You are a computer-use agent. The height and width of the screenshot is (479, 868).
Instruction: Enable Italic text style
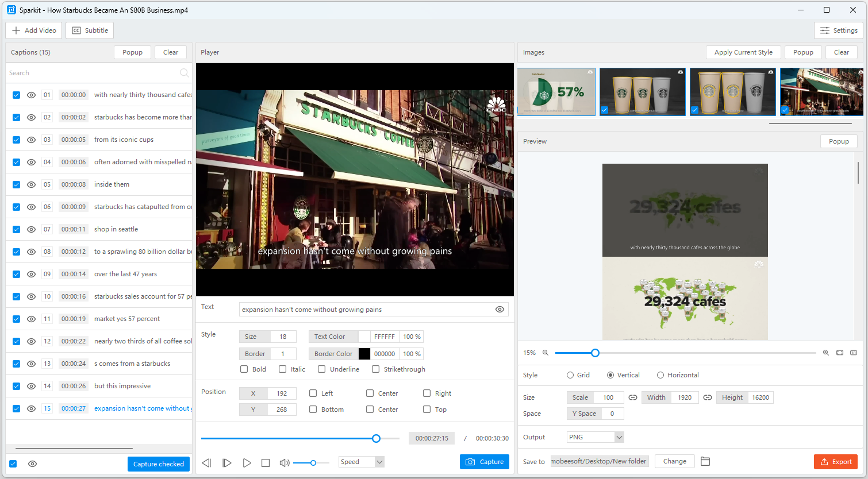pos(282,369)
